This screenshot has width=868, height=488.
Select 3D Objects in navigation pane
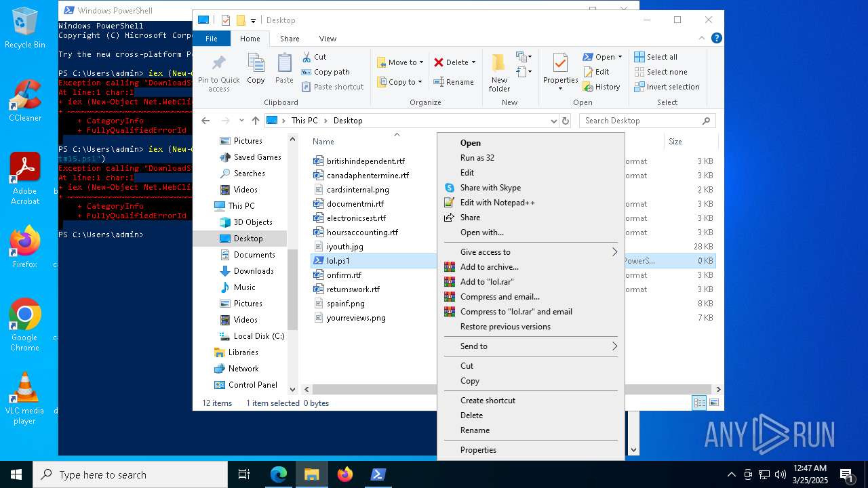click(246, 222)
